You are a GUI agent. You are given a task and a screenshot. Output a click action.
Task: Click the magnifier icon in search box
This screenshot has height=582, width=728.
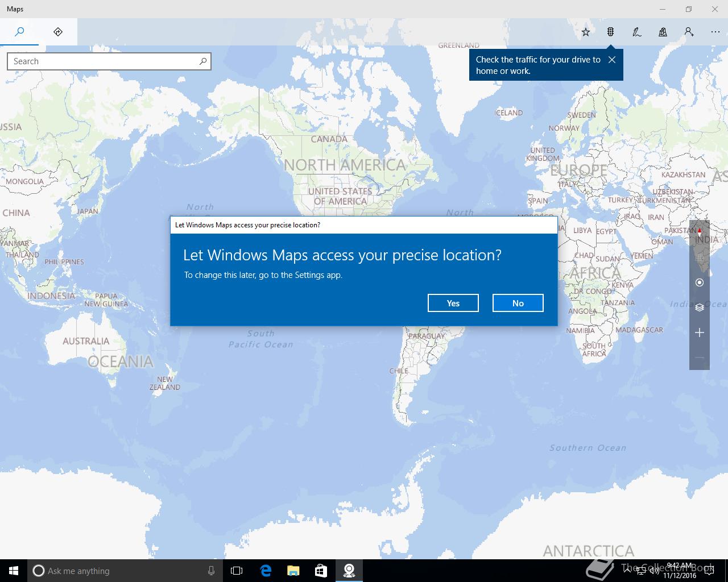203,61
